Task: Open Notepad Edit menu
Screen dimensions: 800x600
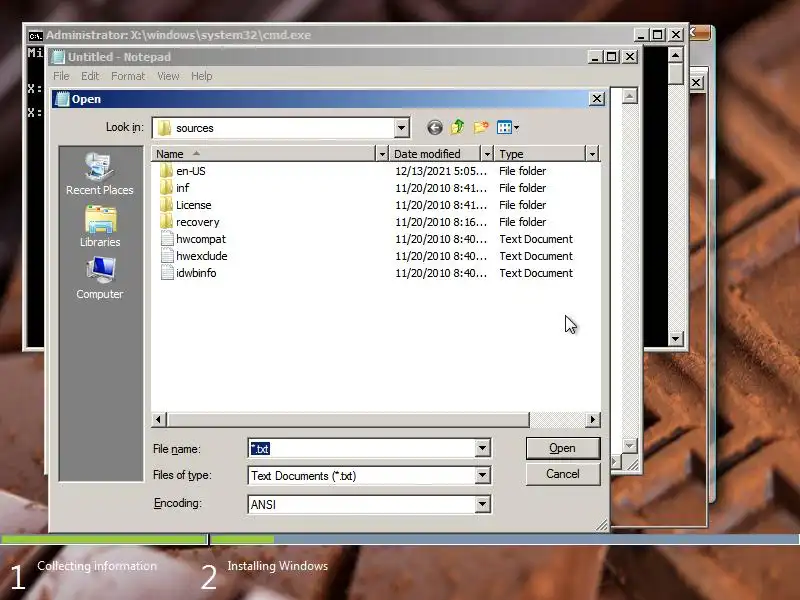Action: tap(90, 76)
